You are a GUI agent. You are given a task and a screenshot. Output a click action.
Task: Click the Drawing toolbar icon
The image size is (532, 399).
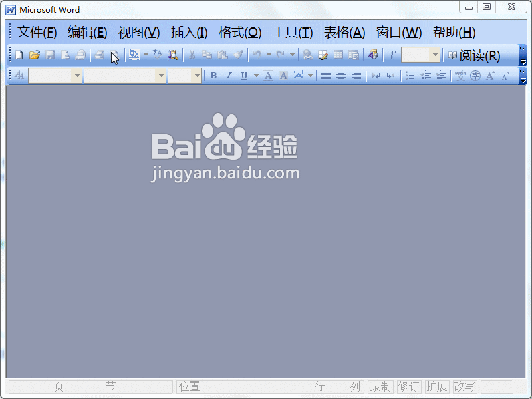click(x=373, y=55)
